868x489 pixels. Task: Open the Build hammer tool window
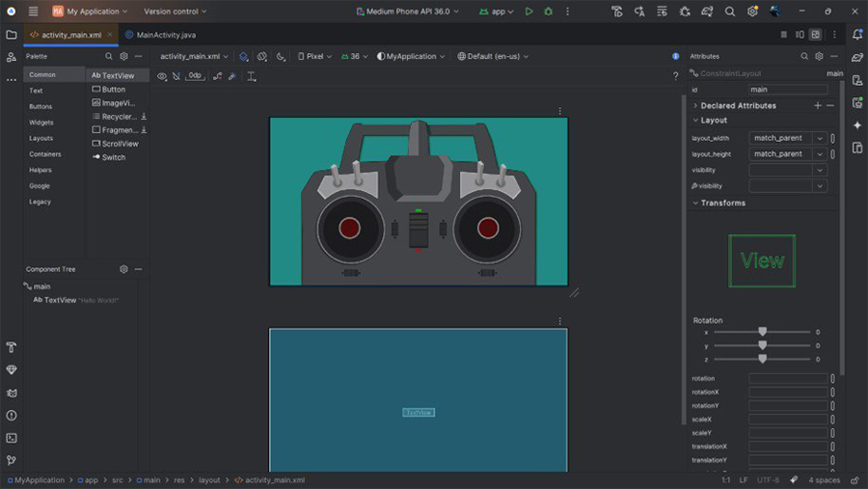click(x=12, y=347)
